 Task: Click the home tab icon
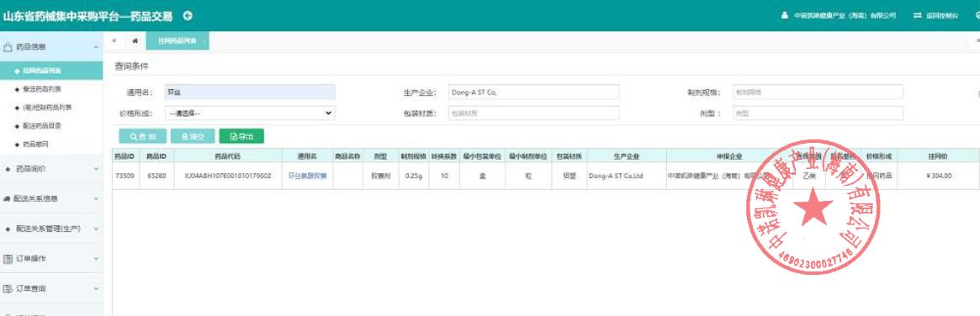[135, 40]
